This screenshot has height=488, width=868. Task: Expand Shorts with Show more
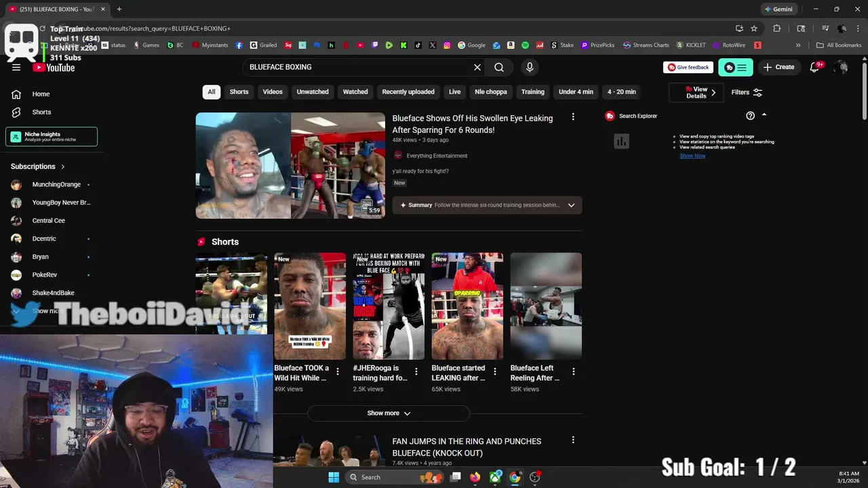coord(389,413)
